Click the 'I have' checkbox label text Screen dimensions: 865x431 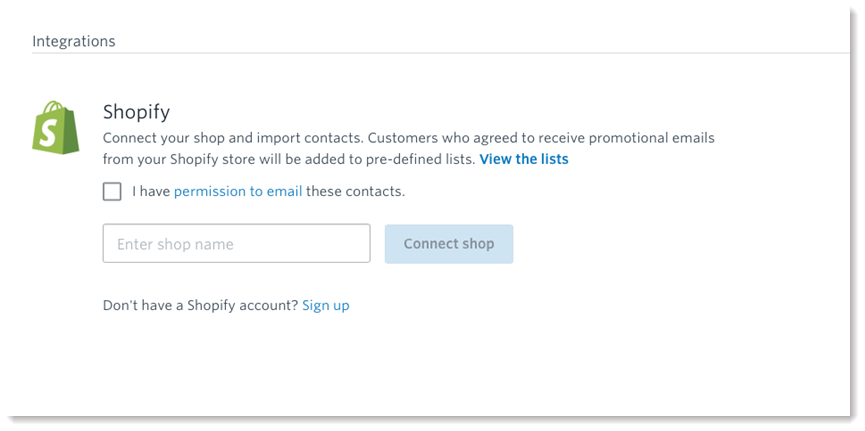coord(151,191)
